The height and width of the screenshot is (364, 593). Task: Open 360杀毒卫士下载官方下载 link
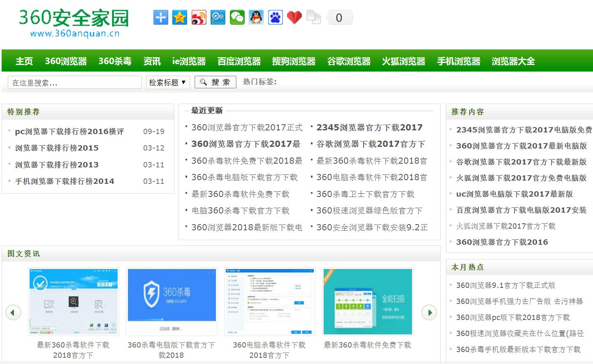365,194
